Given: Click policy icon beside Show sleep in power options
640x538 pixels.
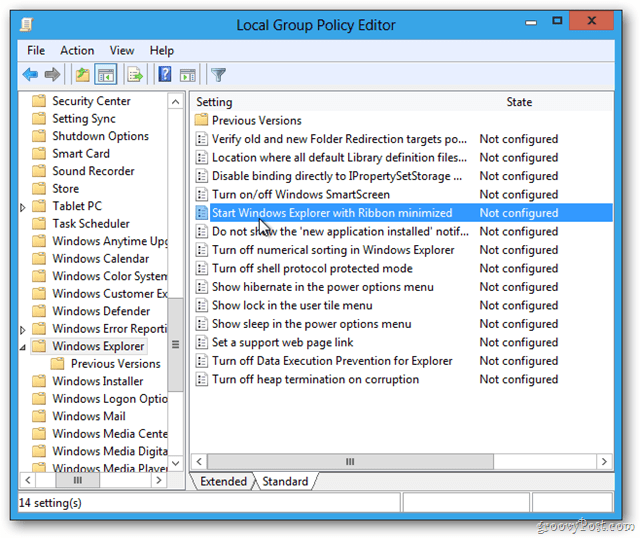Looking at the screenshot, I should coord(201,324).
